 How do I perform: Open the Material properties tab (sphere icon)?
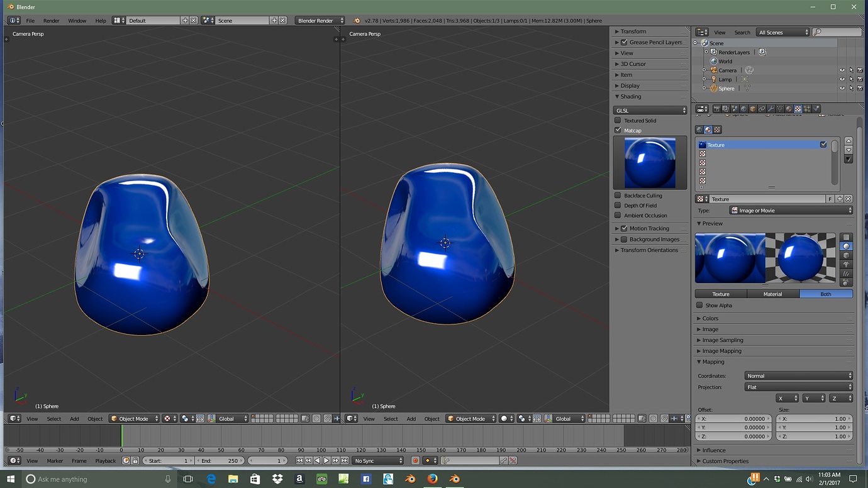click(789, 109)
